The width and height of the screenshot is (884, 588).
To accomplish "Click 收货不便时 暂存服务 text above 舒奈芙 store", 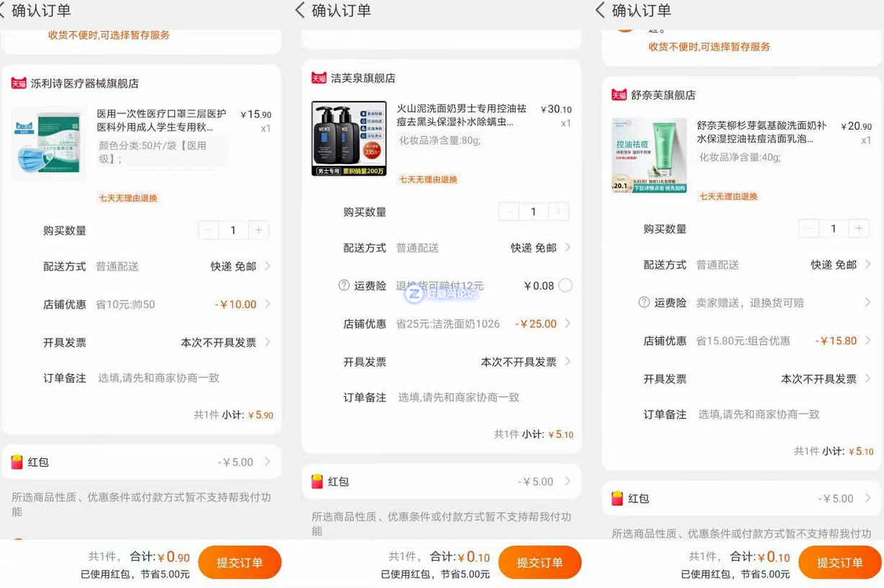I will (710, 47).
